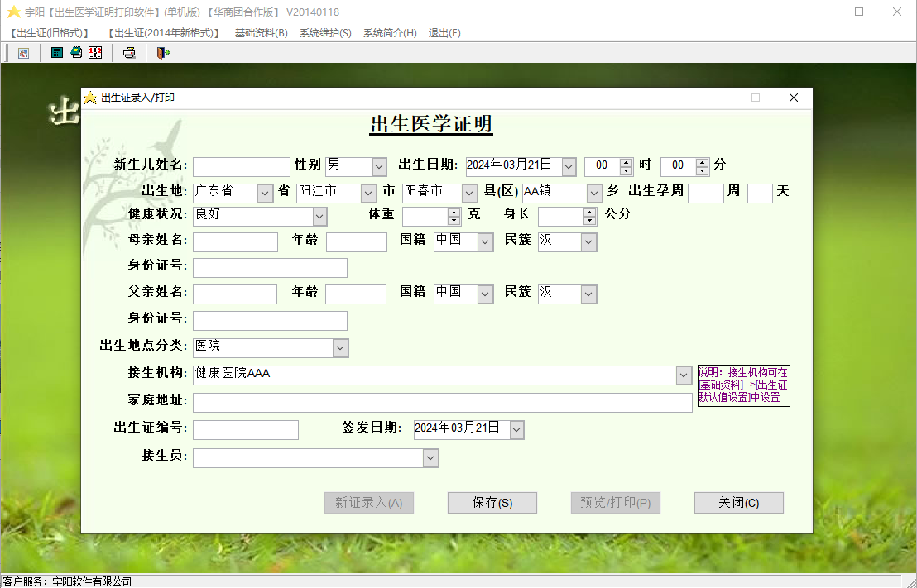Expand the 性别 gender dropdown

(x=379, y=166)
